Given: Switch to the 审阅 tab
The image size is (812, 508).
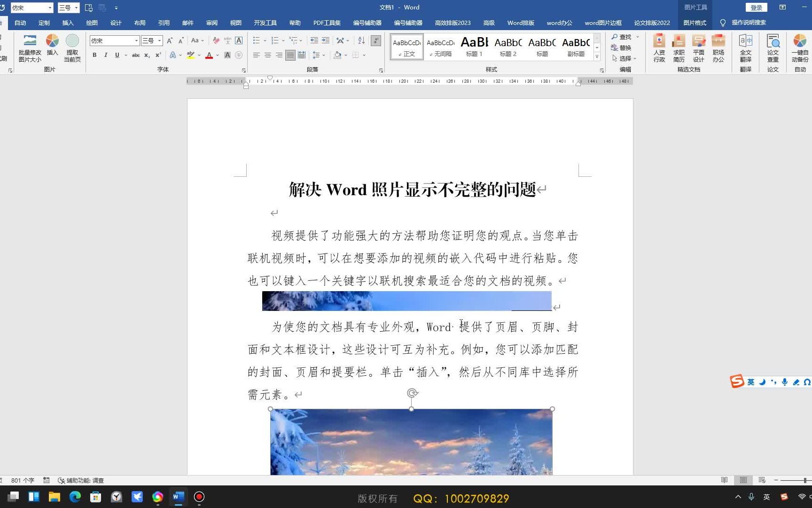Looking at the screenshot, I should (x=212, y=23).
